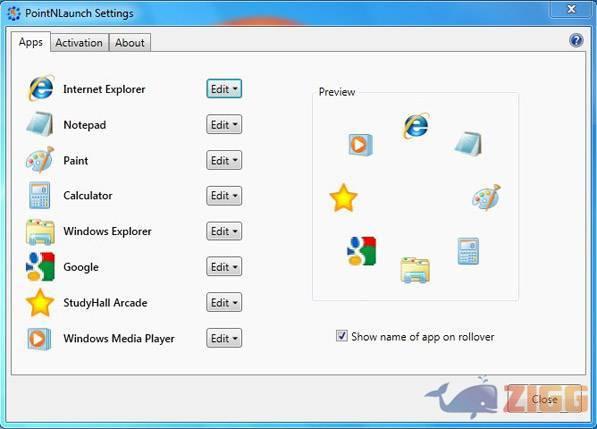The height and width of the screenshot is (429, 597).
Task: Select Windows Explorer icon in Preview ring
Action: click(415, 270)
